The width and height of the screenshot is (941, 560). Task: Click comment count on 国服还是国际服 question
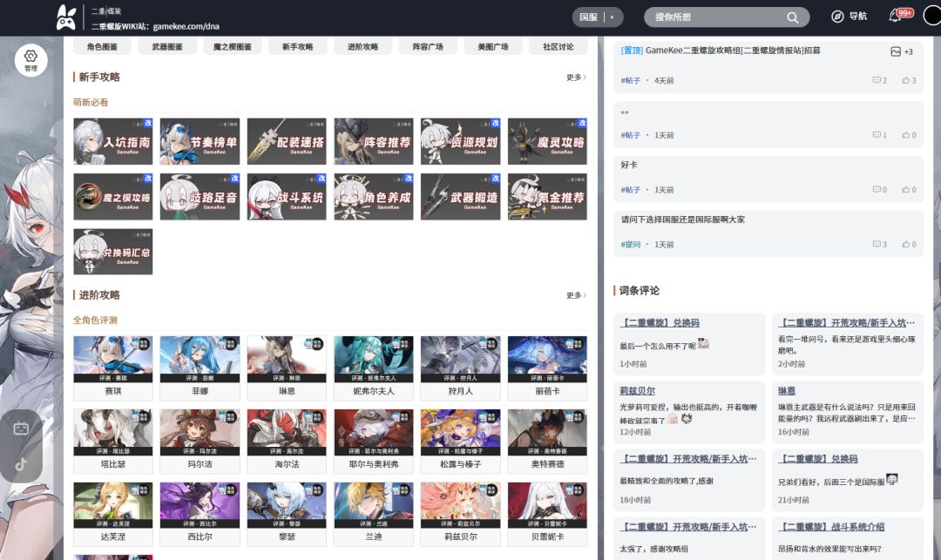click(879, 244)
